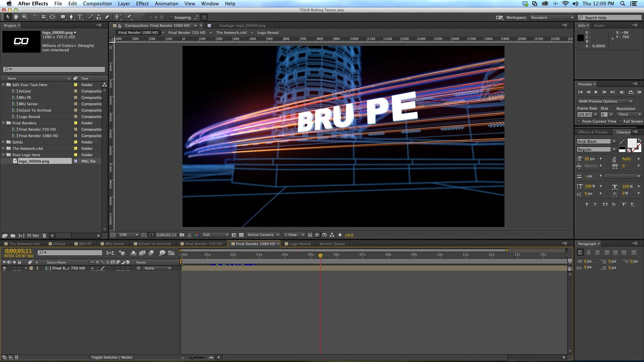This screenshot has width=644, height=362.
Task: Toggle Faux Italic in Character panel
Action: pos(595,204)
